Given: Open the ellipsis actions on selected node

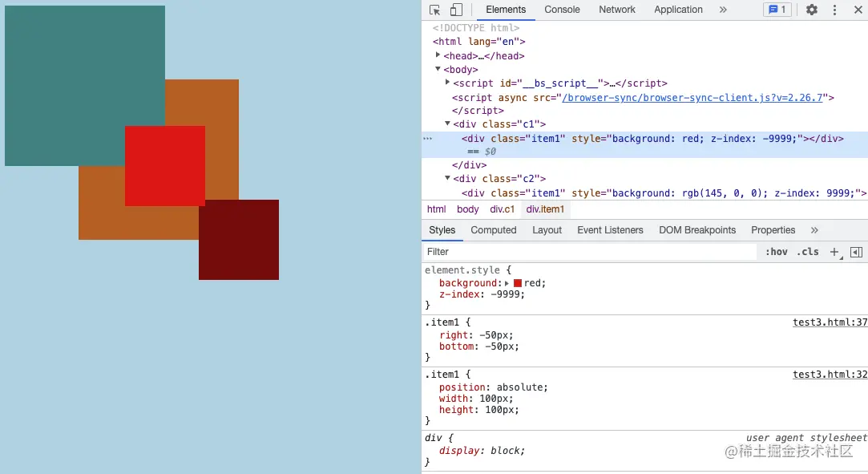Looking at the screenshot, I should [427, 139].
